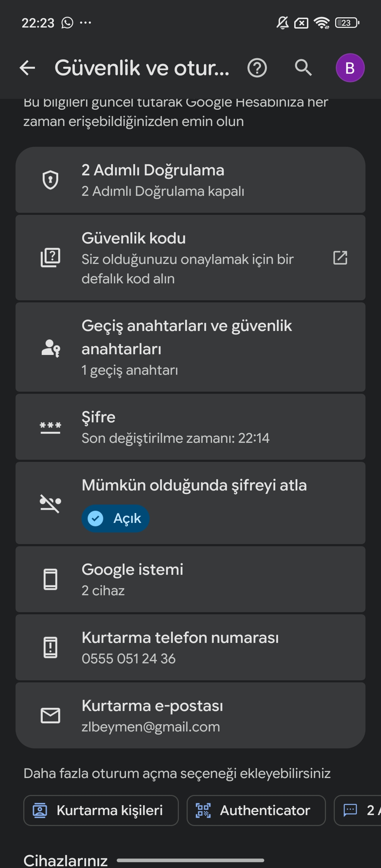Open the help question mark icon

[257, 68]
